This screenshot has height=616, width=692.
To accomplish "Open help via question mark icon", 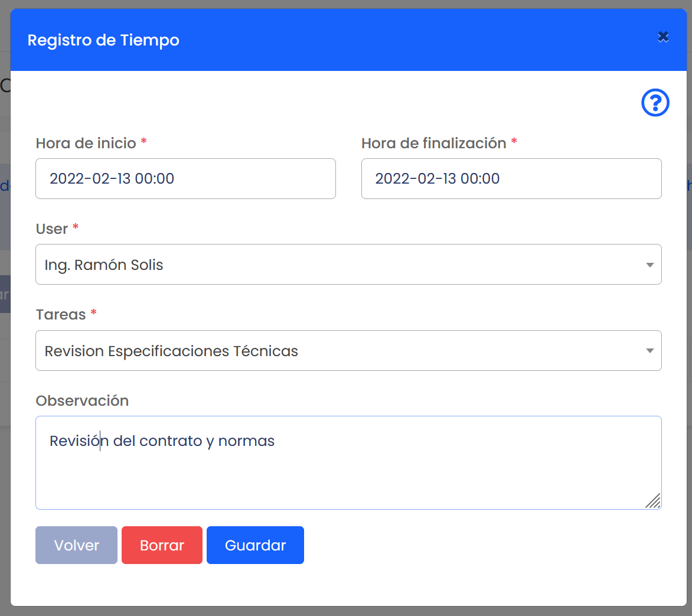I will point(655,103).
